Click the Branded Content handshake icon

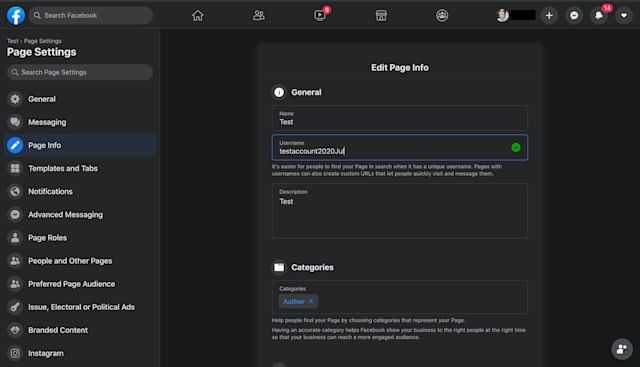coord(15,330)
